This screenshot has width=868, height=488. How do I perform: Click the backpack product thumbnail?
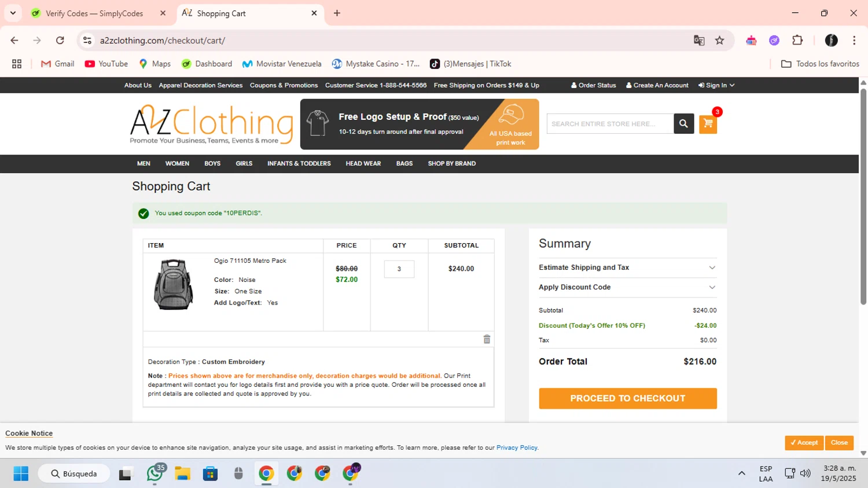tap(173, 284)
